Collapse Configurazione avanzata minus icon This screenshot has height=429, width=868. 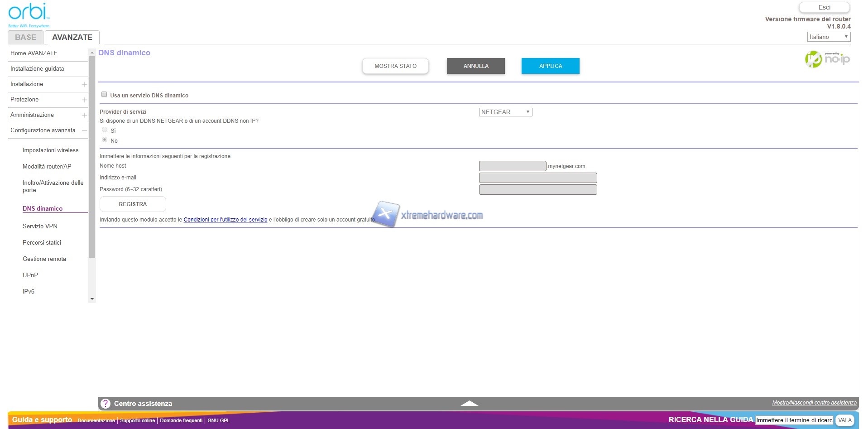(x=84, y=130)
